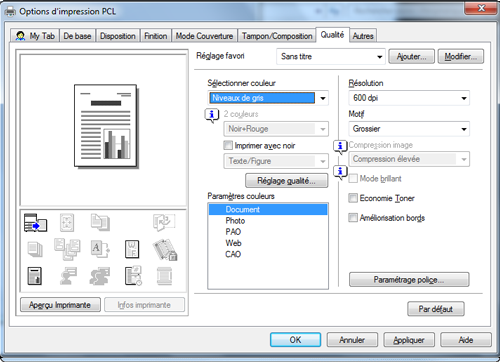Click the page preview thumbnail
This screenshot has height=362, width=500.
click(106, 126)
